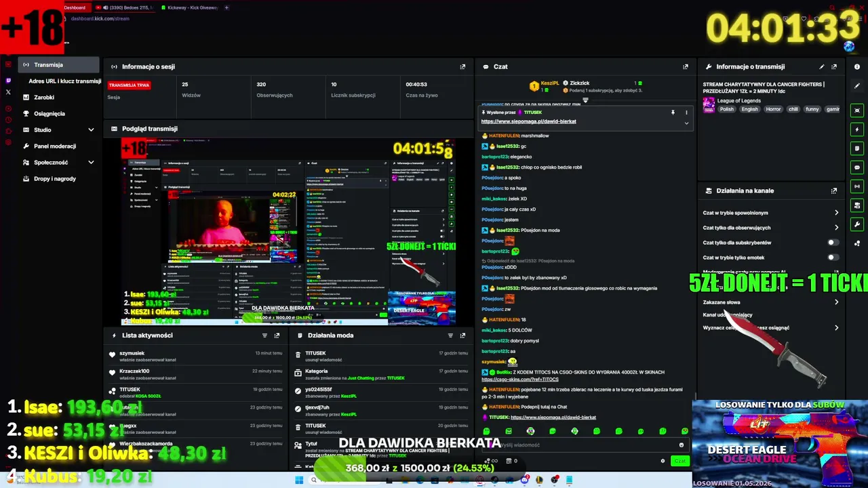Unpin the pinned chat message via pin icon
Viewport: 868px width, 488px height.
coord(673,113)
